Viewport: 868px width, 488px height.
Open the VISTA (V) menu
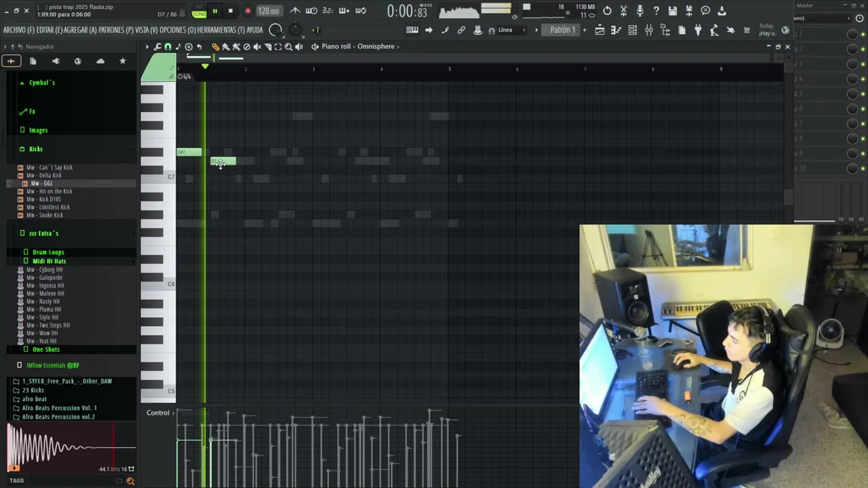146,30
